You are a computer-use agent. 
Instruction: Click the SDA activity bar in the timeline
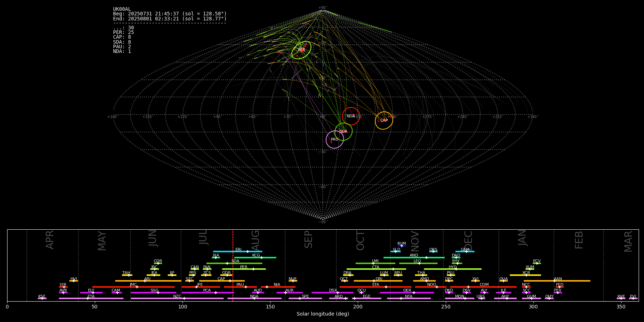pyautogui.click(x=234, y=263)
